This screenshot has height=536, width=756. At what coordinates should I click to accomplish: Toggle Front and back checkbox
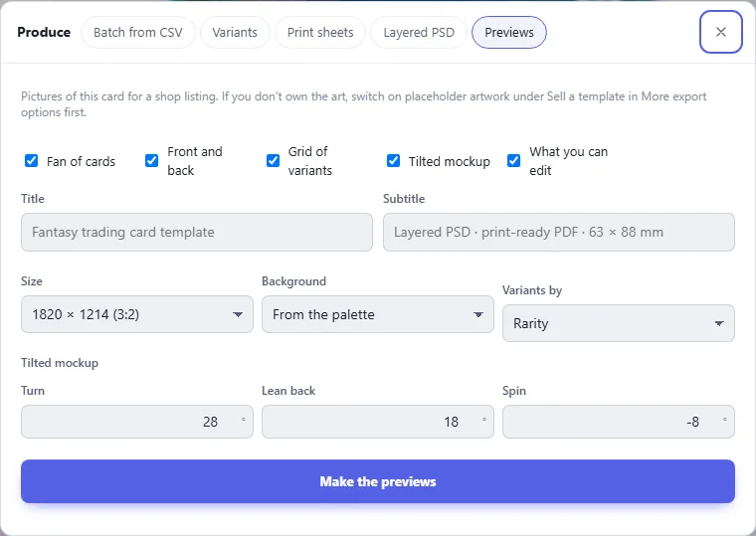(x=151, y=160)
